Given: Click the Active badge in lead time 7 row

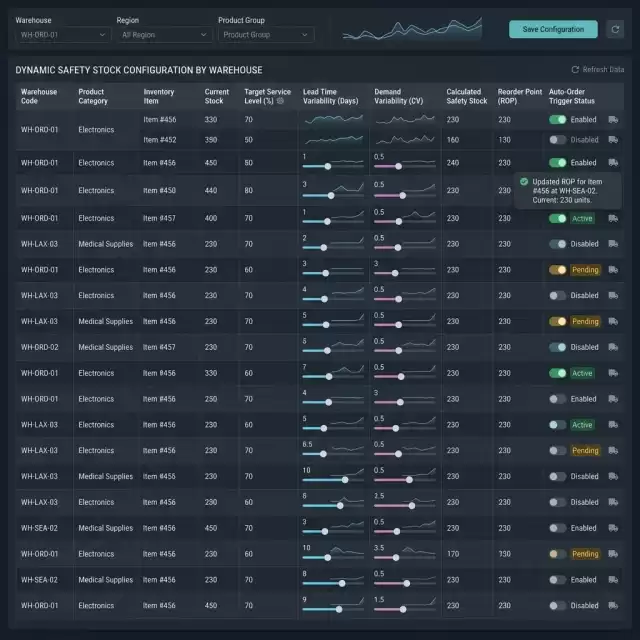Looking at the screenshot, I should coord(582,373).
